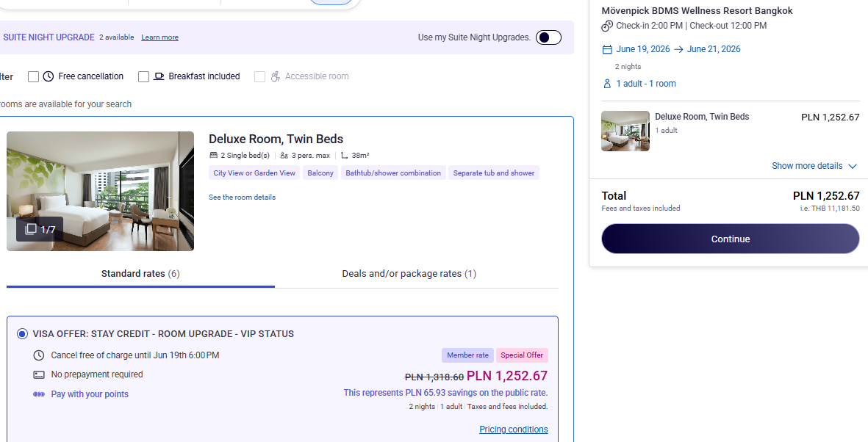Click the Member rate badge

click(x=467, y=355)
